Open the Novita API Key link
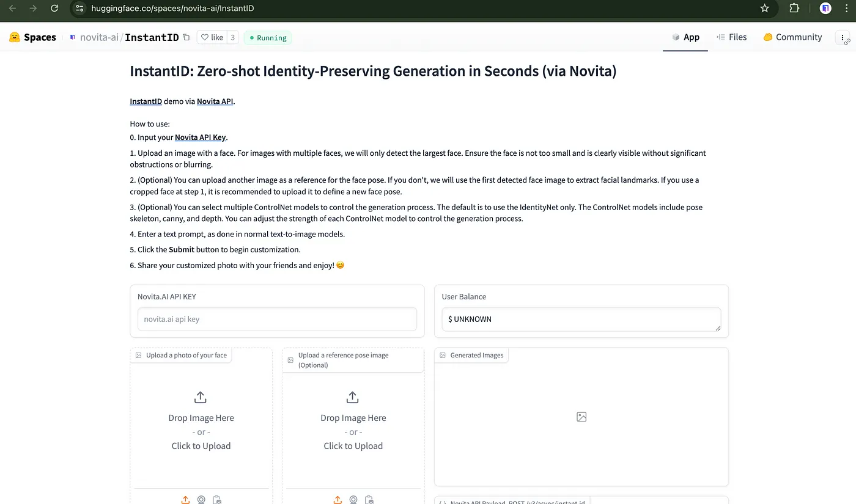The width and height of the screenshot is (856, 504). click(x=200, y=137)
